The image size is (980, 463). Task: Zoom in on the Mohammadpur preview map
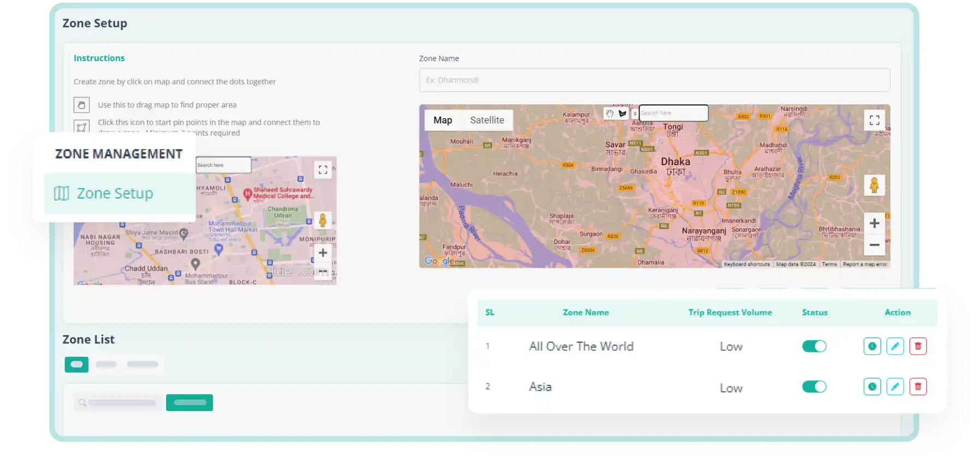point(323,253)
